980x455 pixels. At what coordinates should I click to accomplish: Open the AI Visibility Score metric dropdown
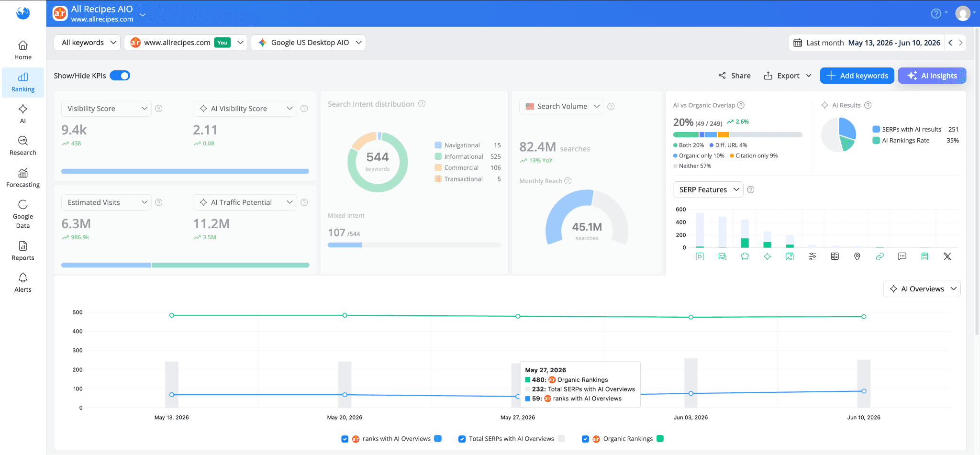[x=245, y=109]
